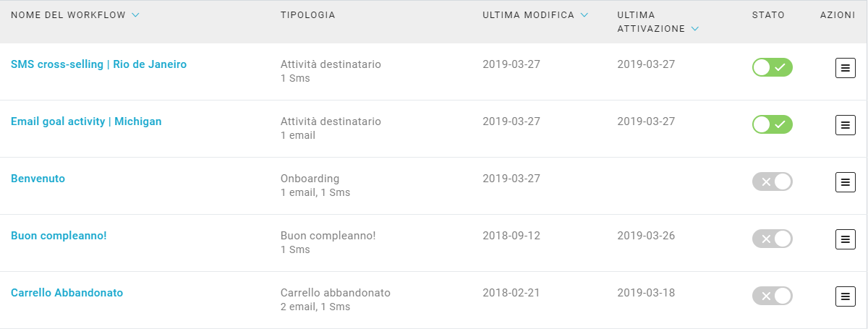Turn off Email goal activity workflow

[773, 125]
